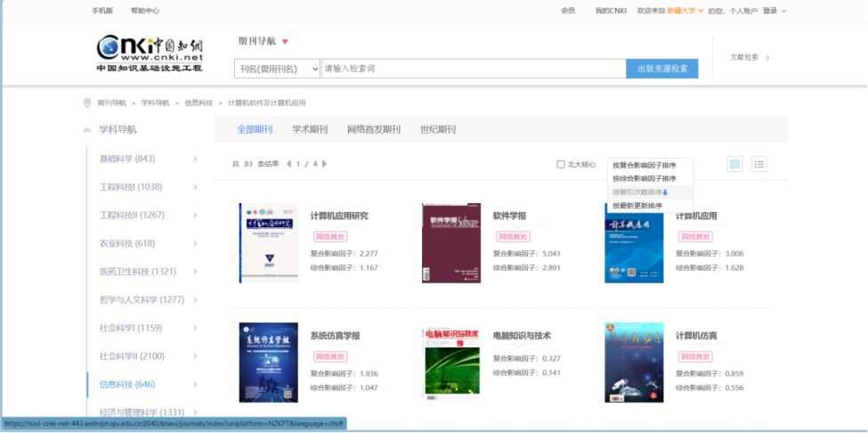Viewport: 868px width, 433px height.
Task: Open 我的CNKI link
Action: point(611,11)
